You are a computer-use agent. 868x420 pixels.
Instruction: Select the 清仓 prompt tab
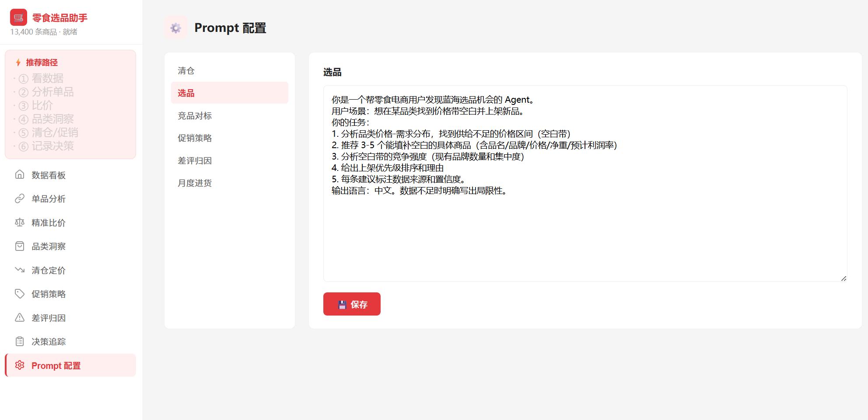(x=230, y=70)
